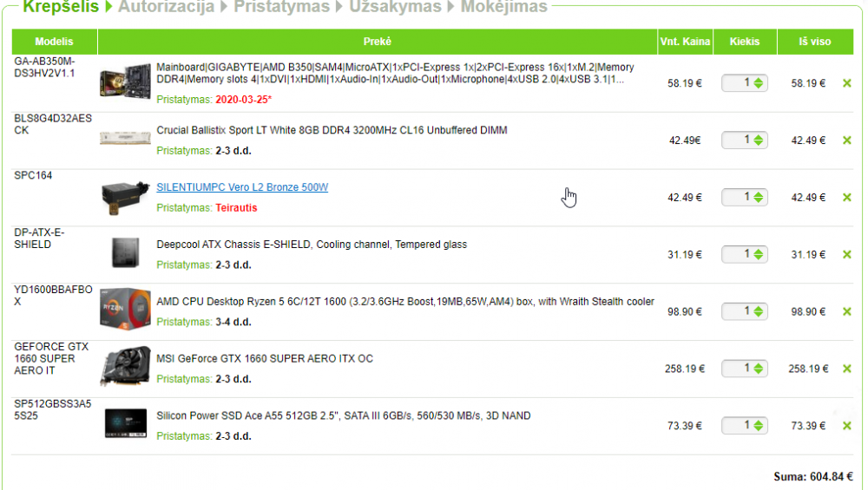The height and width of the screenshot is (490, 868).
Task: Remove MSI GeForce GTX 1660 from cart
Action: 846,369
